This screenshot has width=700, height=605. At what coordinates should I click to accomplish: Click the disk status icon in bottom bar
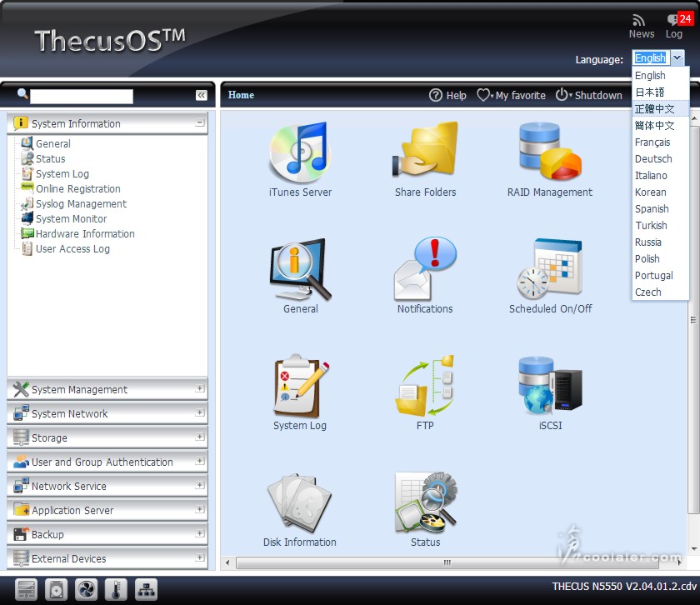click(x=57, y=589)
